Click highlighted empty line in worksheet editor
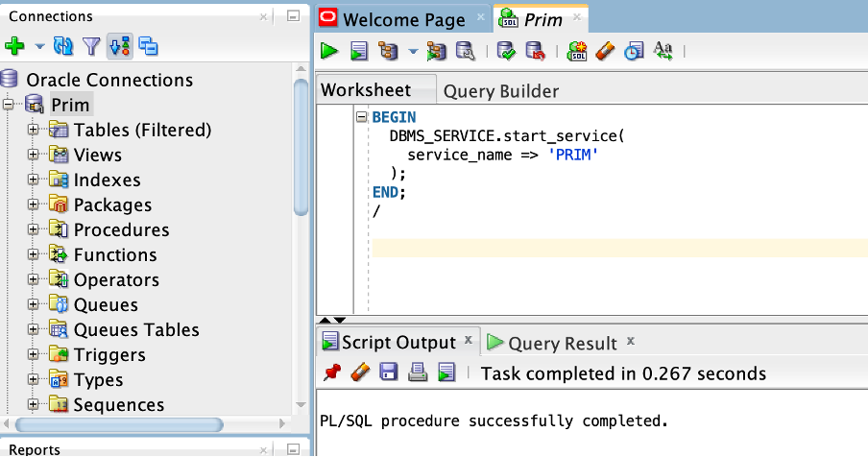Viewport: 868px width, 457px height. pyautogui.click(x=619, y=248)
